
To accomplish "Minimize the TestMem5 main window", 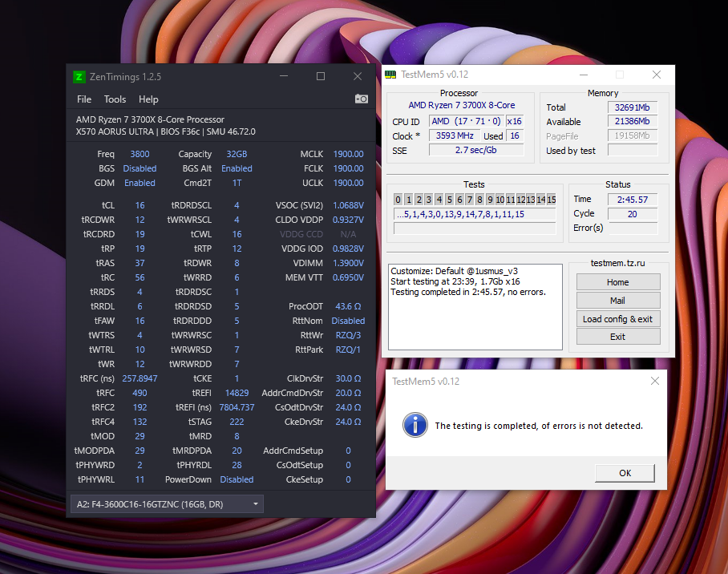I will [x=584, y=75].
